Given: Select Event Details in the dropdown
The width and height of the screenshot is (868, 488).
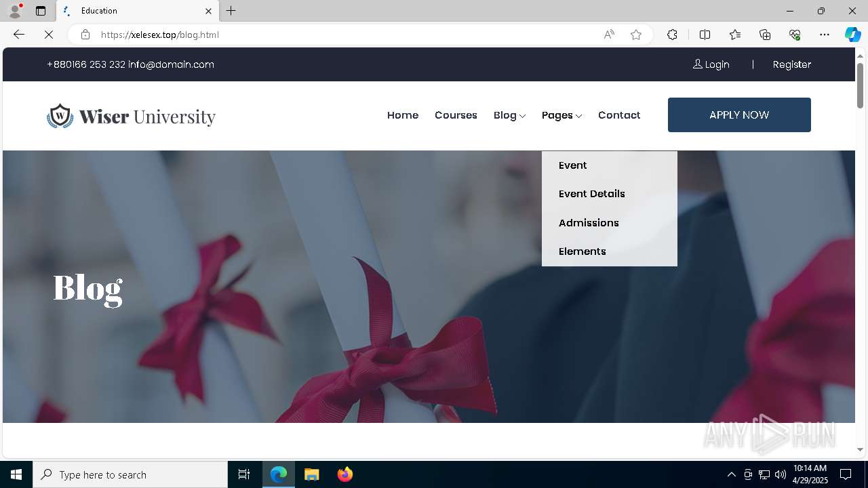Looking at the screenshot, I should (592, 194).
